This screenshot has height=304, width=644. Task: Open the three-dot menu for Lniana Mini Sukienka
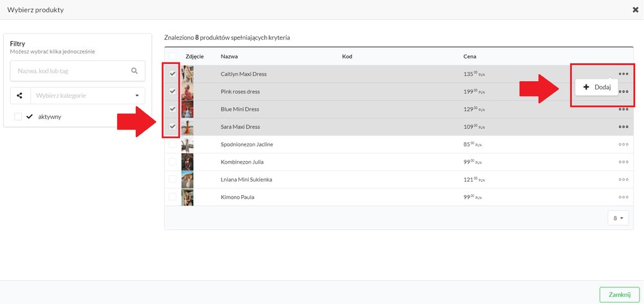pos(623,180)
